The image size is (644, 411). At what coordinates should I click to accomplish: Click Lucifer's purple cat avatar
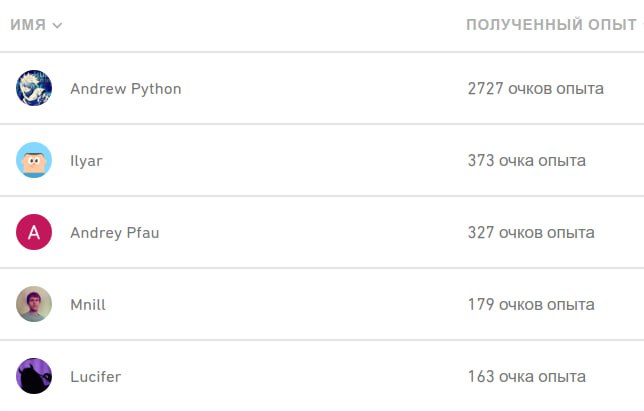34,376
